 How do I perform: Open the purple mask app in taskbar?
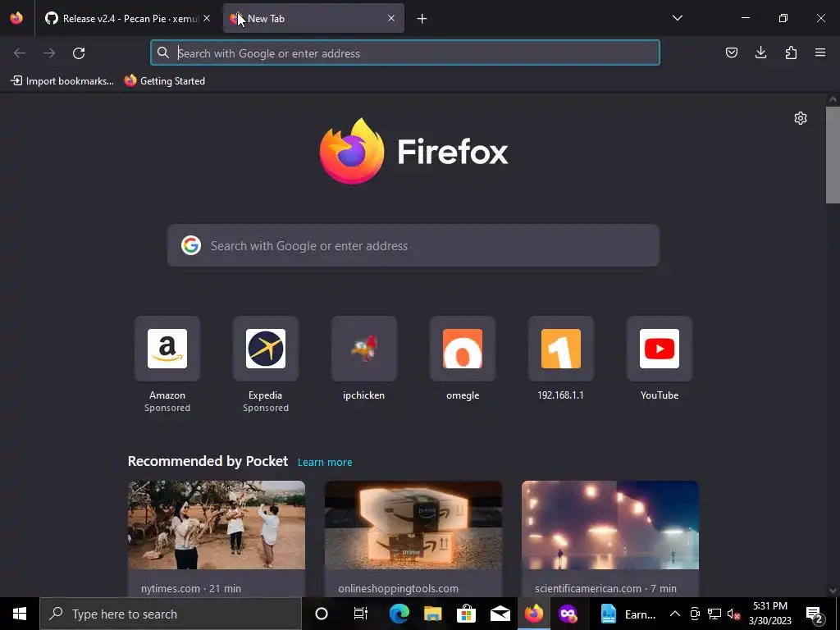568,614
